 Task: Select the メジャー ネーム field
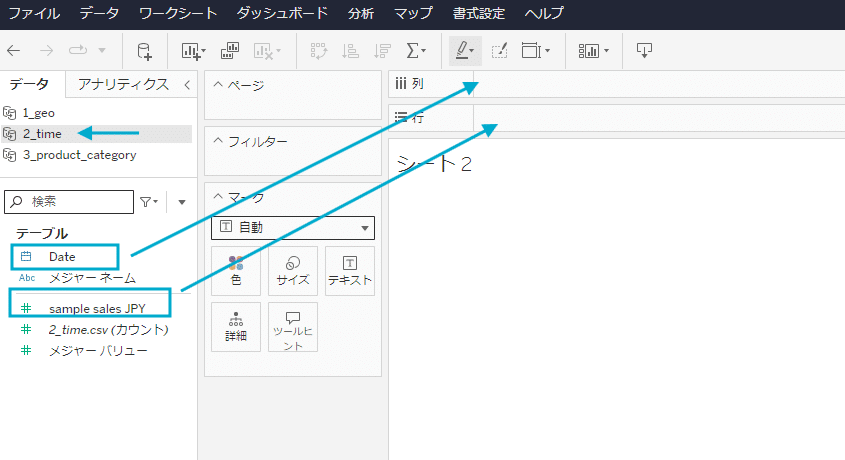click(92, 278)
